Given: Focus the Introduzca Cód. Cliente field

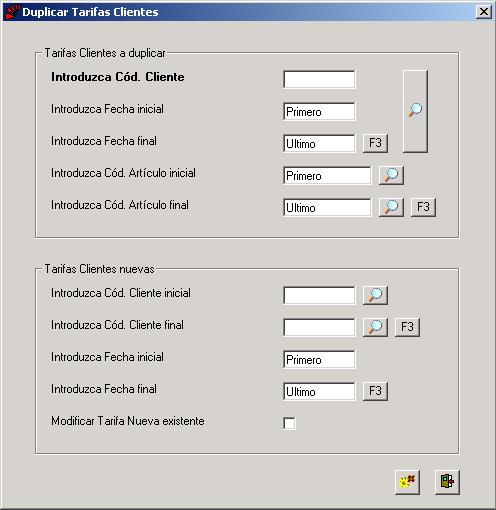Looking at the screenshot, I should tap(319, 79).
